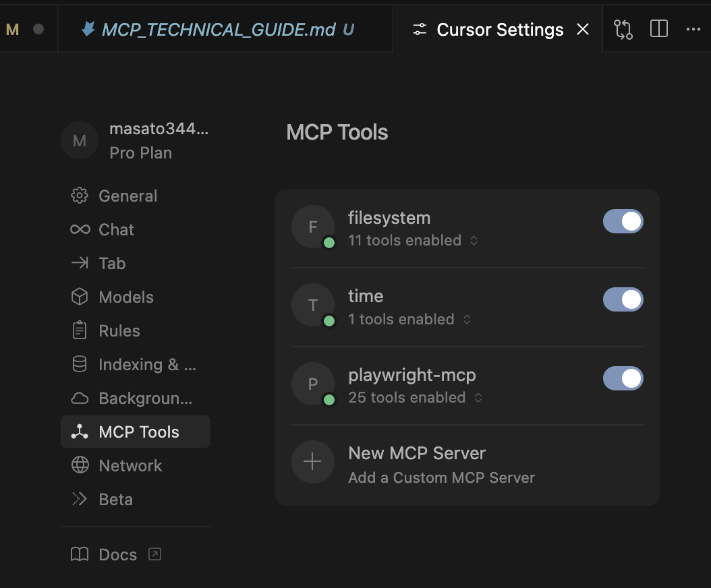Open the editor layout split view control
Viewport: 711px width, 588px height.
(x=658, y=29)
